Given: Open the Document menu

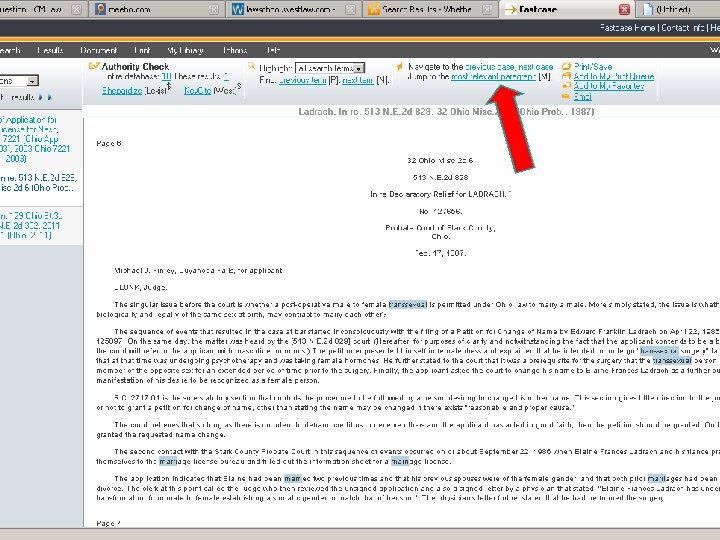Looking at the screenshot, I should pyautogui.click(x=98, y=50).
